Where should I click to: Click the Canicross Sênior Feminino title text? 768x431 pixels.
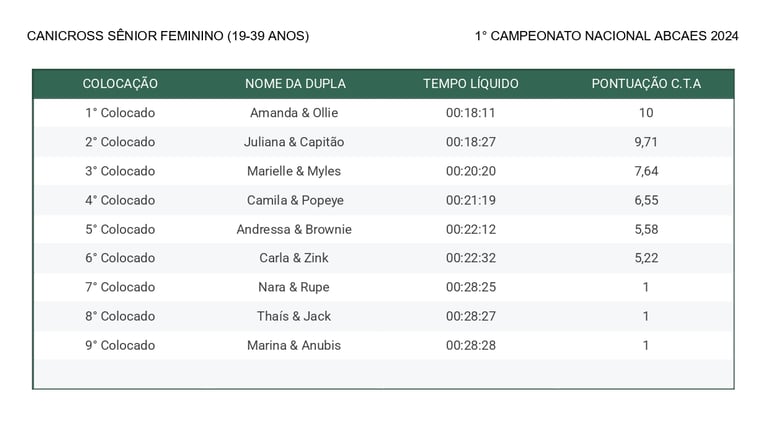tap(168, 36)
